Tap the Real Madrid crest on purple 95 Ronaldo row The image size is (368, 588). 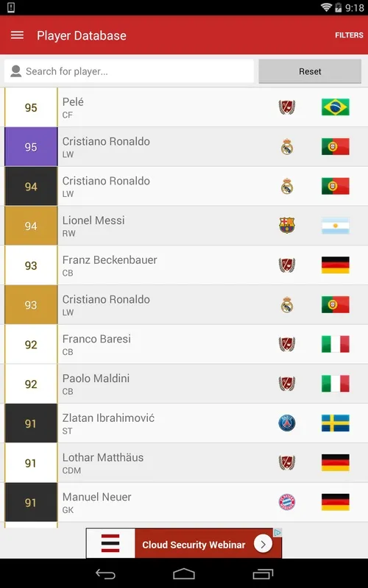coord(287,146)
